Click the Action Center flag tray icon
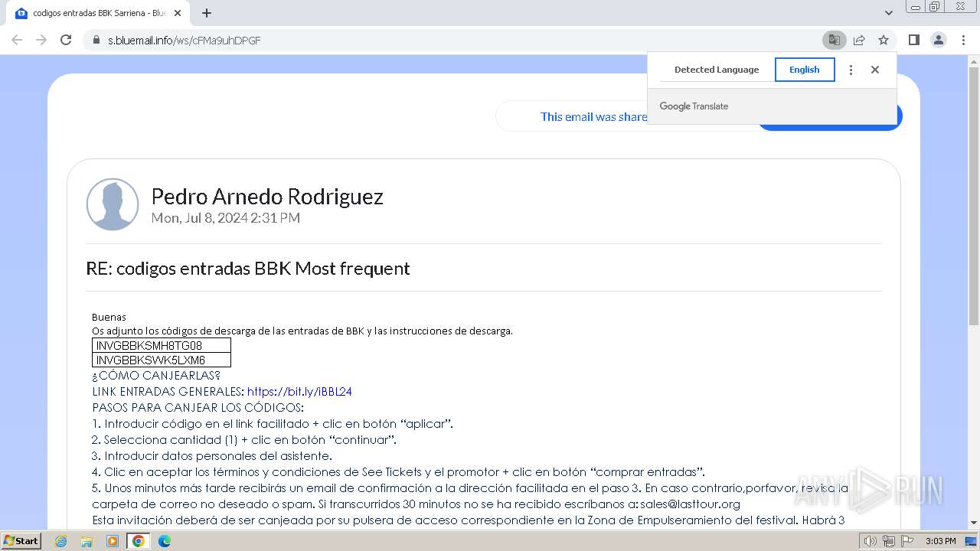 click(906, 541)
